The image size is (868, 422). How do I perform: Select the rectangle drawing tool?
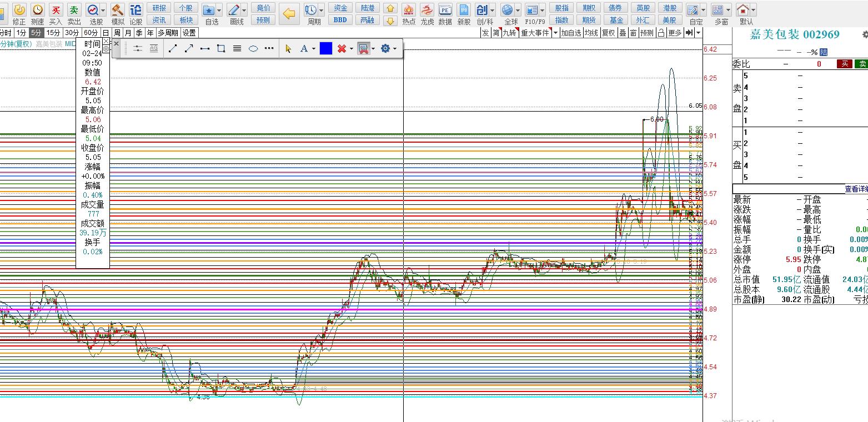(221, 49)
